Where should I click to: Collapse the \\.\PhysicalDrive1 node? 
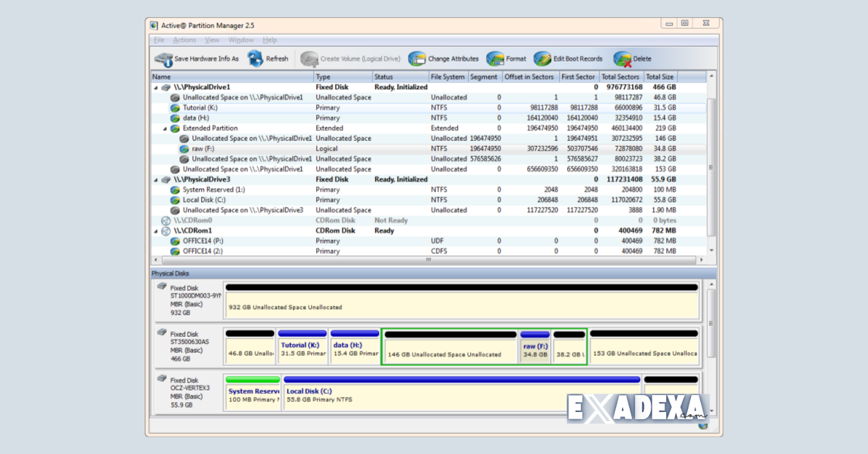[155, 86]
